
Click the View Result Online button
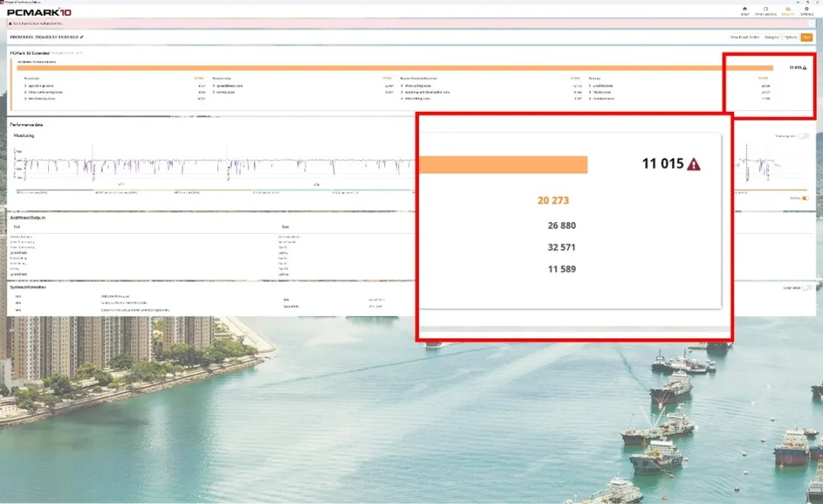point(743,37)
